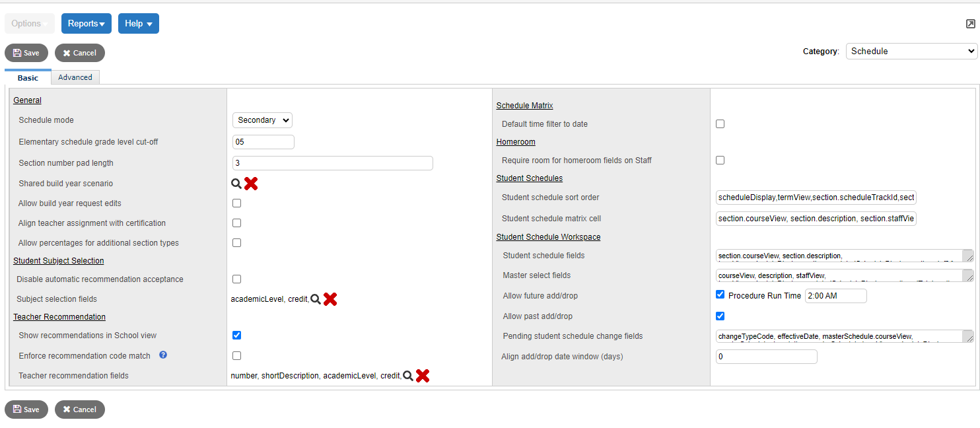Open the Reports menu
The height and width of the screenshot is (428, 980).
tap(86, 22)
